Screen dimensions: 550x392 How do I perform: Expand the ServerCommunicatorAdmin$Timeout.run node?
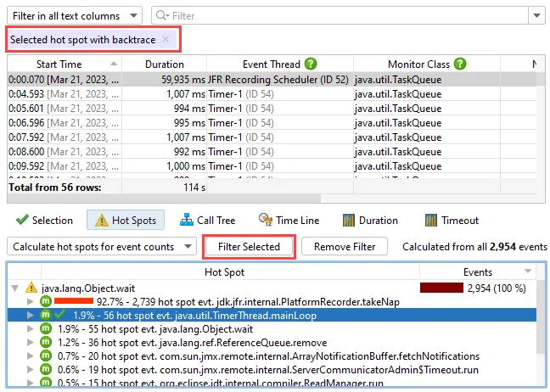click(31, 370)
